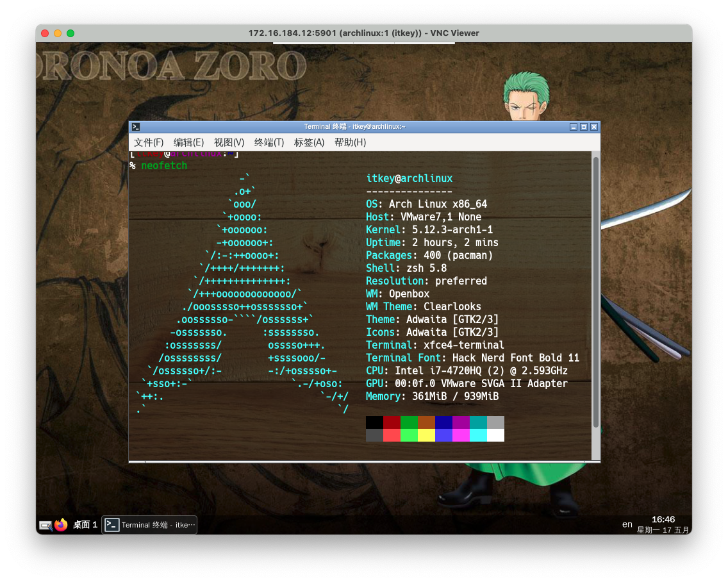Click the 'Memory: 361MiB / 939MiB' line
The height and width of the screenshot is (582, 728).
tap(432, 396)
